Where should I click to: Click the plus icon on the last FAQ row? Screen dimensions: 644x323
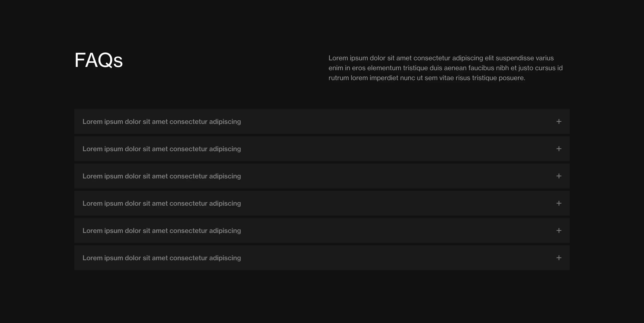[559, 258]
